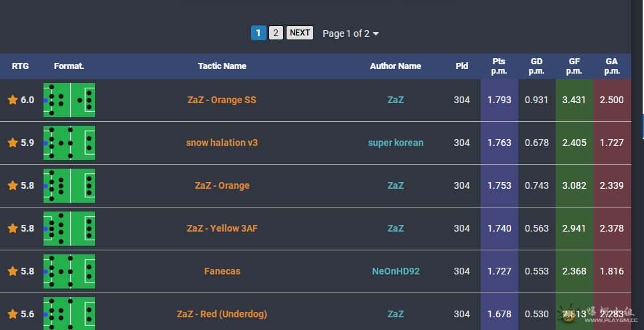Screen dimensions: 644x330
Task: Open the formation icon for ZaZ - Orange
Action: pyautogui.click(x=70, y=185)
